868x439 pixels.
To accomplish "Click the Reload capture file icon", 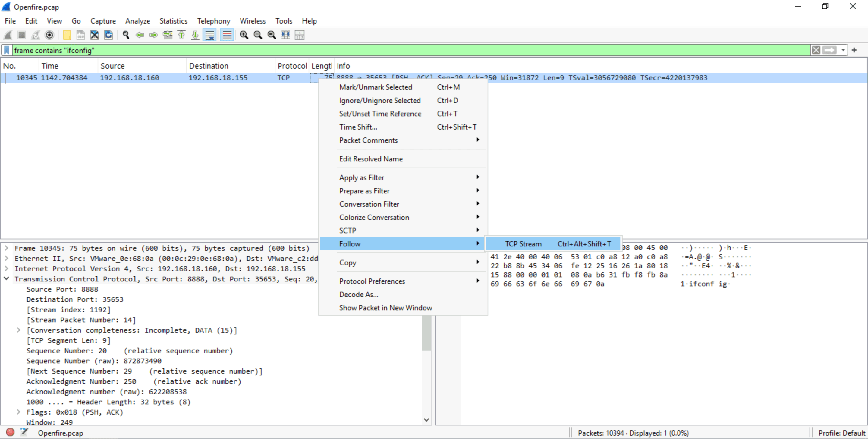I will click(x=108, y=35).
